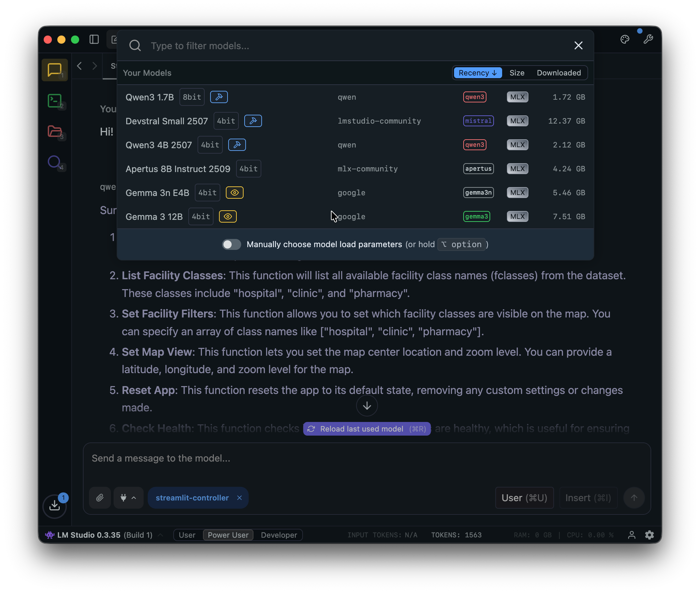Image resolution: width=700 pixels, height=594 pixels.
Task: Sort models by Downloaded
Action: pos(559,73)
